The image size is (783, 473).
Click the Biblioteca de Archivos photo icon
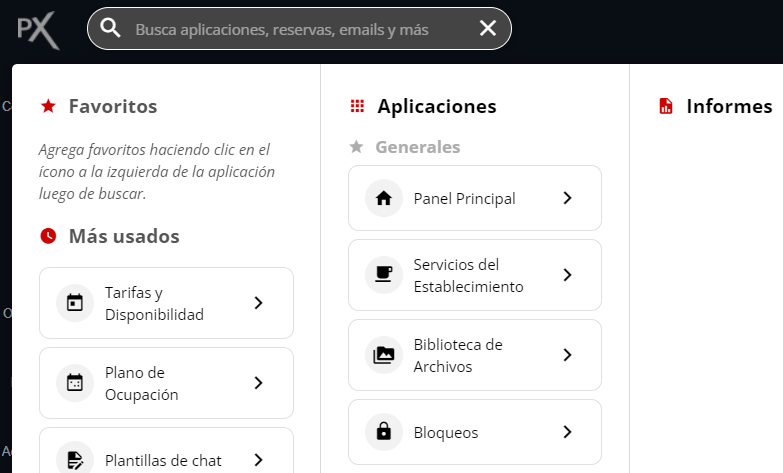pos(383,355)
